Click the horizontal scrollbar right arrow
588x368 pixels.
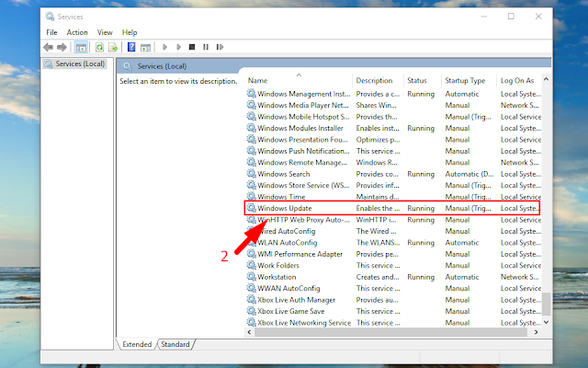pos(537,332)
